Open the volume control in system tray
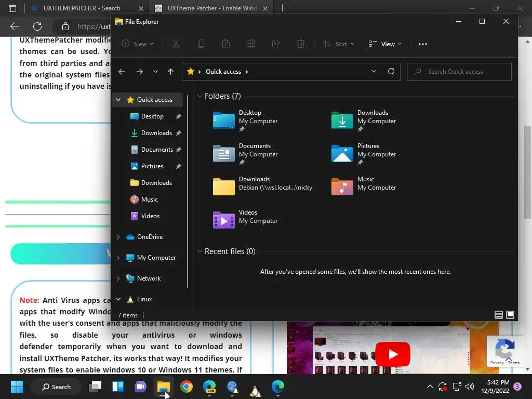Screen dimensions: 532x399 pyautogui.click(x=470, y=387)
